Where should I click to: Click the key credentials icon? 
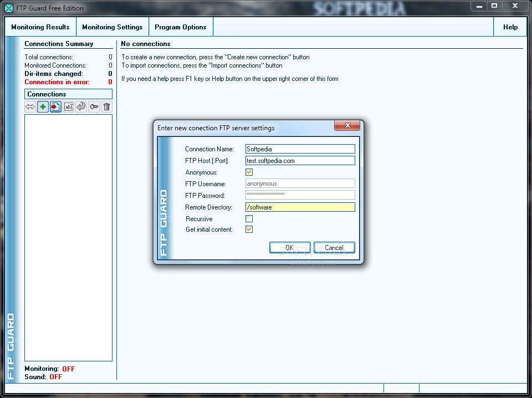coord(94,107)
